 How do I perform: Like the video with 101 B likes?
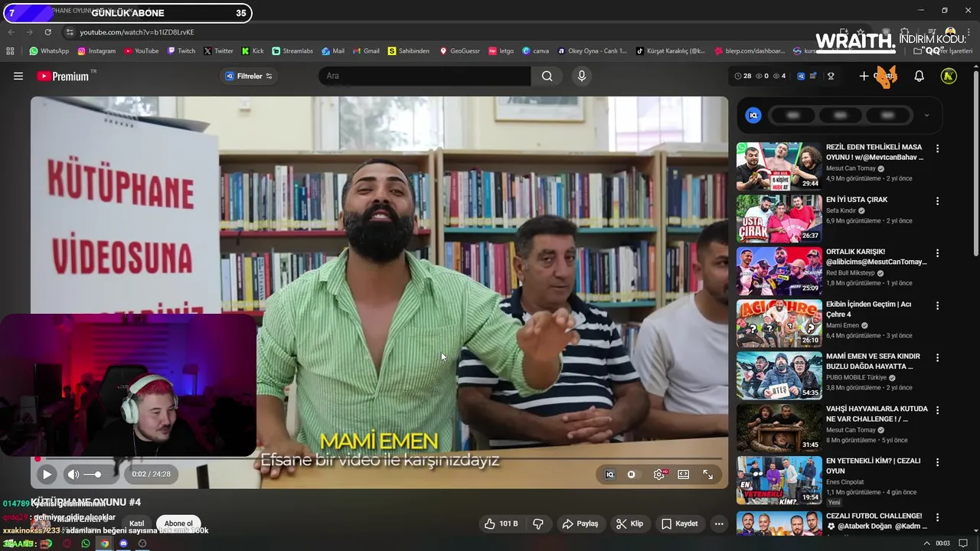[501, 523]
